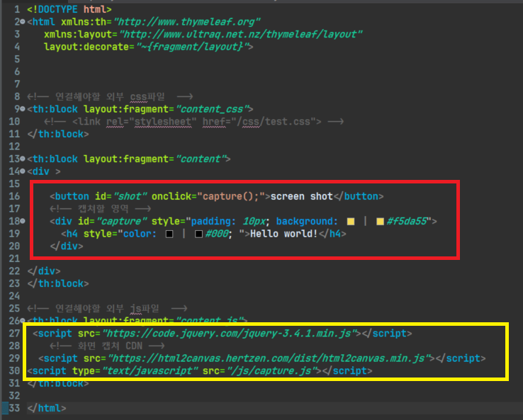The height and width of the screenshot is (420, 523).
Task: Place cursor on #f5da55 hex value
Action: [x=407, y=222]
